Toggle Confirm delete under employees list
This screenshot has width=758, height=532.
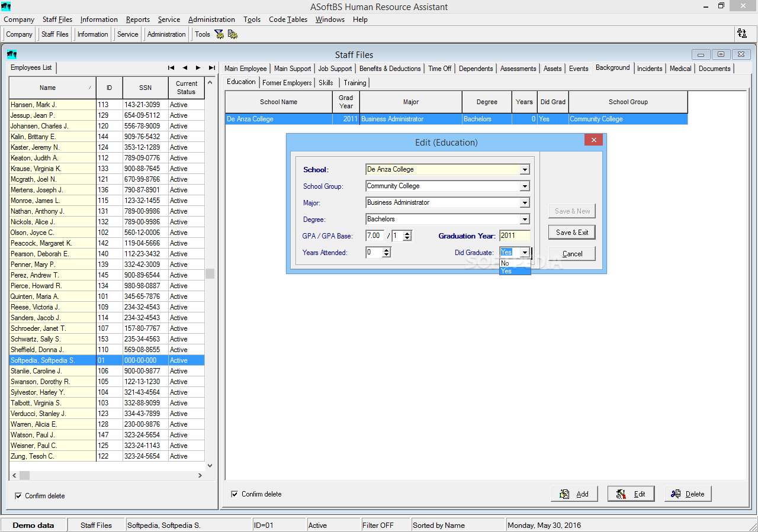pyautogui.click(x=18, y=496)
